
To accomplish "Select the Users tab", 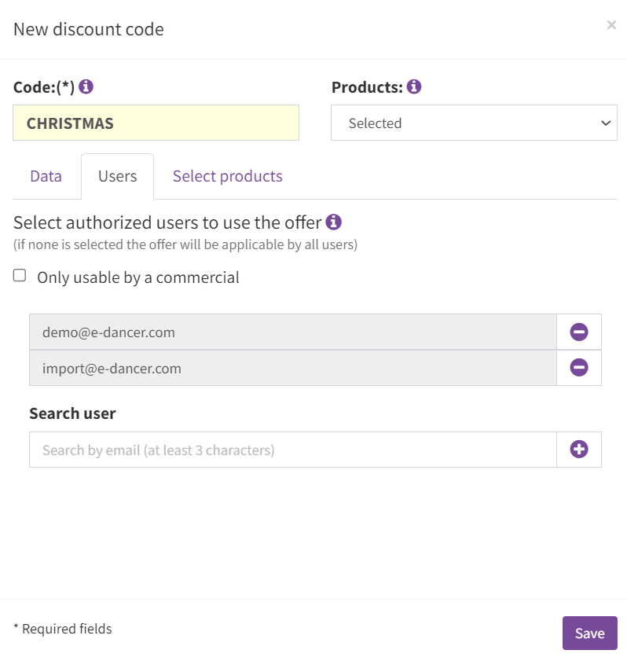I will (x=117, y=176).
